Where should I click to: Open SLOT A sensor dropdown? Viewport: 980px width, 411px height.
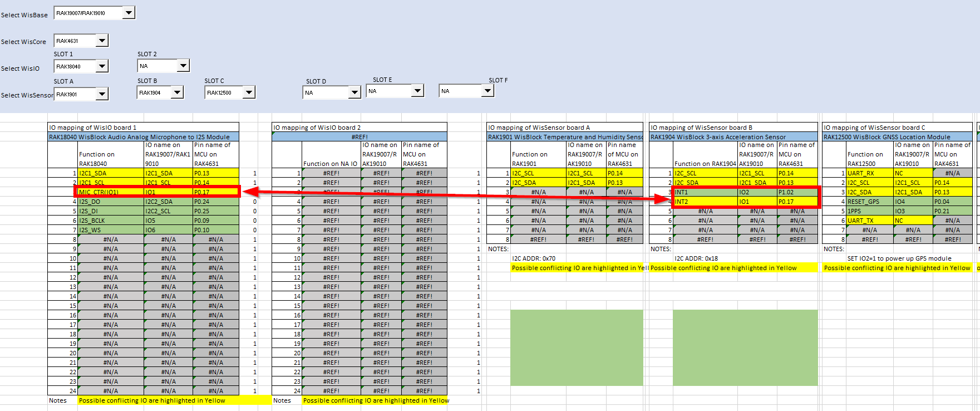(x=102, y=94)
